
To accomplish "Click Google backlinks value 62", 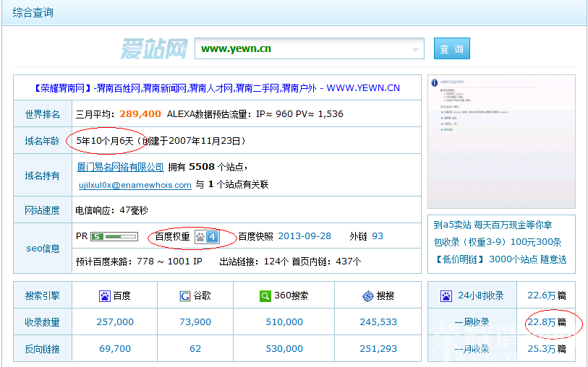I will point(195,349).
